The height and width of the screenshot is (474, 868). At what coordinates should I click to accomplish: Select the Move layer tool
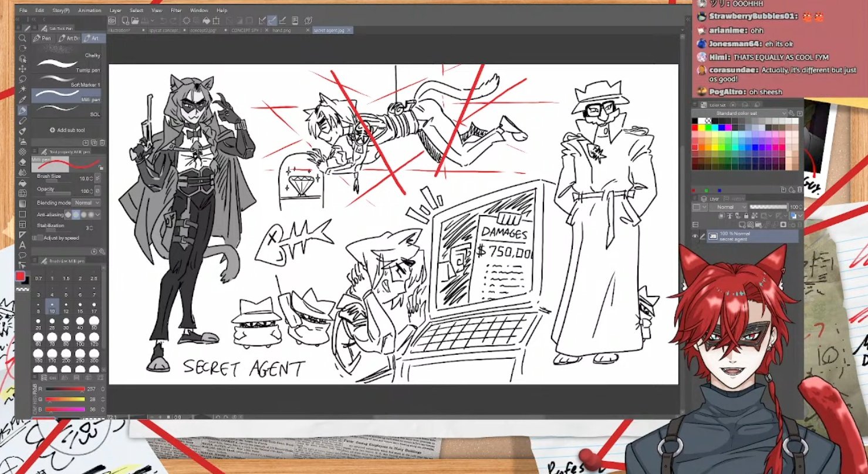(22, 69)
